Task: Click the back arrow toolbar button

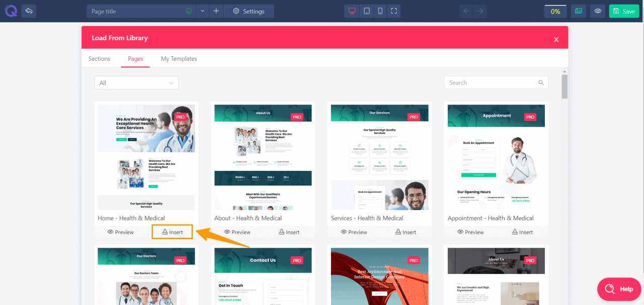Action: click(29, 11)
